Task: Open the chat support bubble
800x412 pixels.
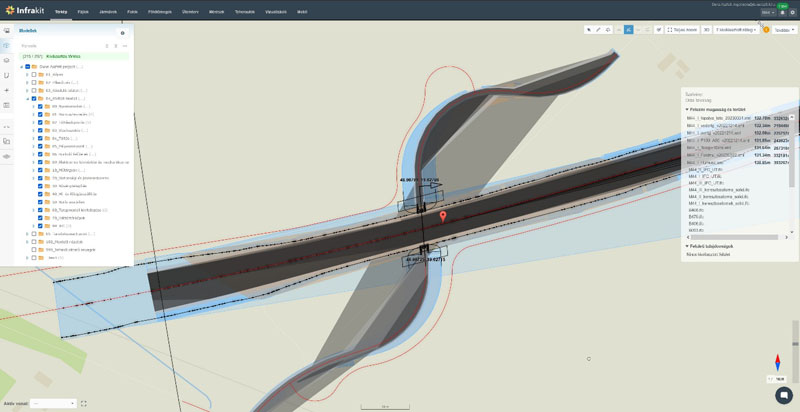Action: (784, 395)
